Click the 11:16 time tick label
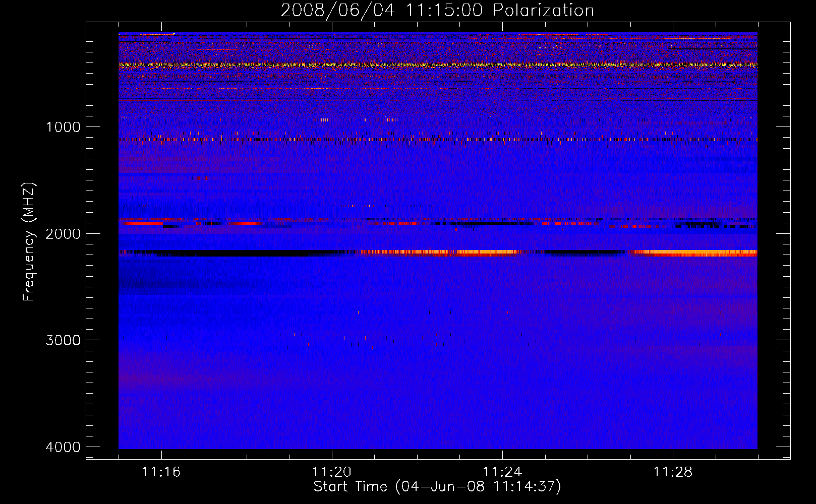This screenshot has height=504, width=816. pyautogui.click(x=161, y=472)
